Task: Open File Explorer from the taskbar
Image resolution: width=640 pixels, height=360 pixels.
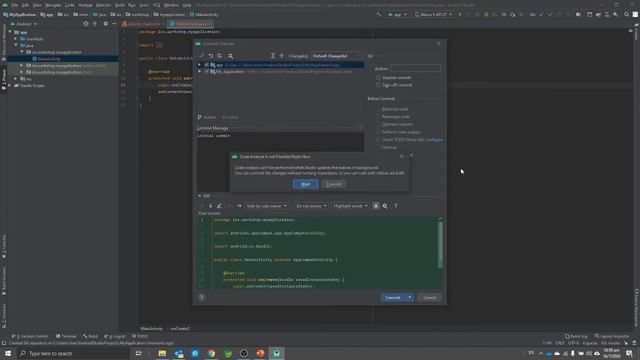Action: click(x=162, y=353)
